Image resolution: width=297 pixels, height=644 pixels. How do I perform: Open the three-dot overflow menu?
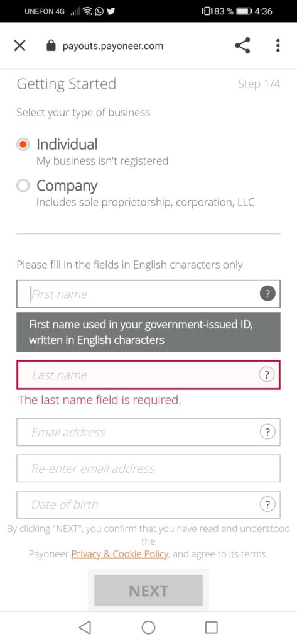[x=278, y=45]
